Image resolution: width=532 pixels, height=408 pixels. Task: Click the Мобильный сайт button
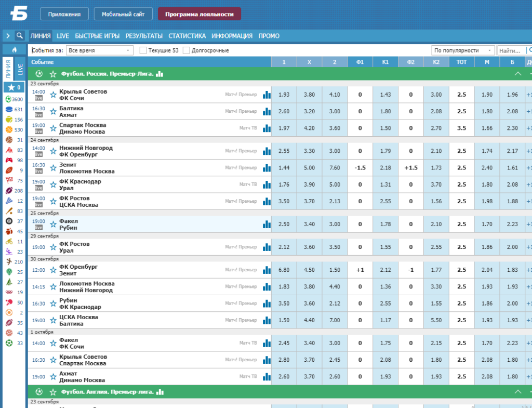coord(123,14)
